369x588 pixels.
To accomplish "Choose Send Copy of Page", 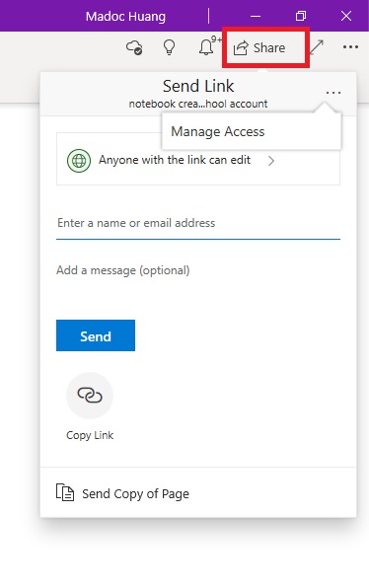I will 198,492.
